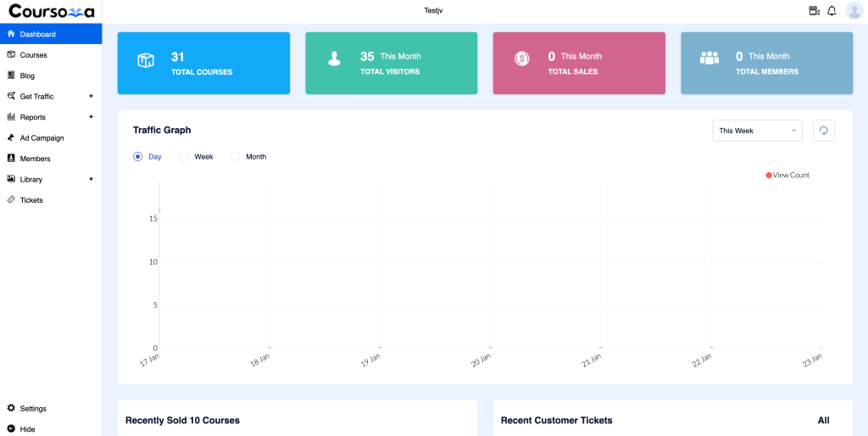Click the Total Courses box icon
Viewport: 868px width, 436px height.
tap(146, 60)
